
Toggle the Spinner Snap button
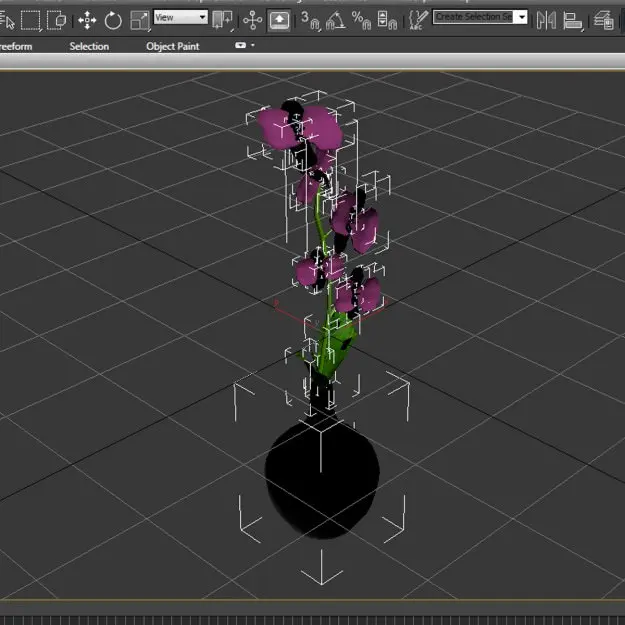coord(387,20)
